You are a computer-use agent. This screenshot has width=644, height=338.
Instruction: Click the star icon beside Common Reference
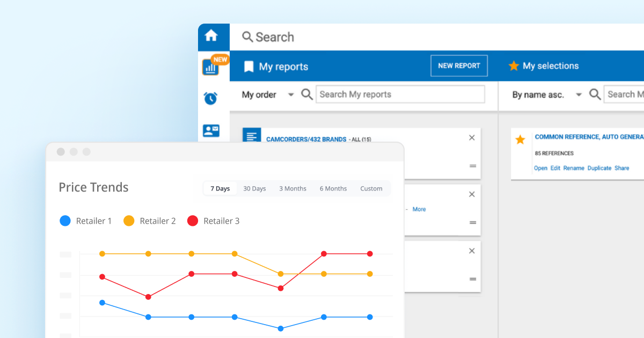pos(520,140)
